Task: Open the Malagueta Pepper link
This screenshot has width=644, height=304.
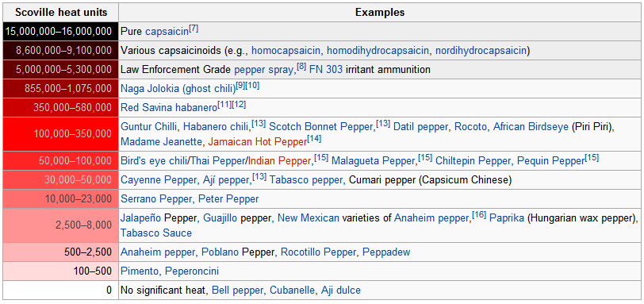Action: [374, 160]
